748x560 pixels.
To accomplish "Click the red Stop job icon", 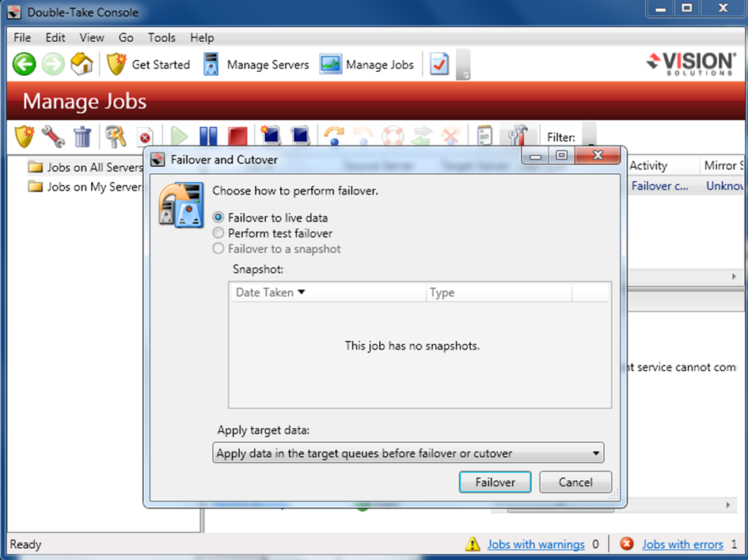I will tap(237, 137).
